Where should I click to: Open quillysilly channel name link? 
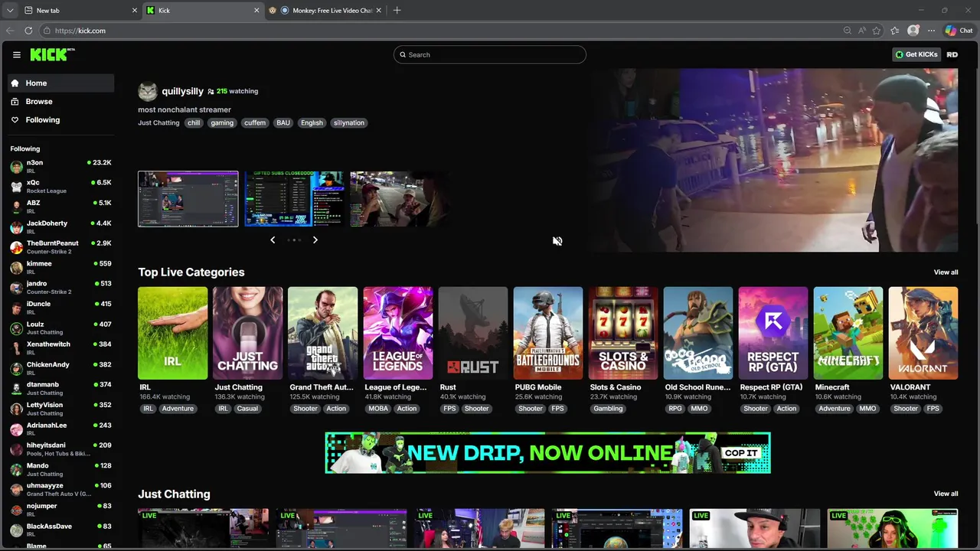pos(182,91)
